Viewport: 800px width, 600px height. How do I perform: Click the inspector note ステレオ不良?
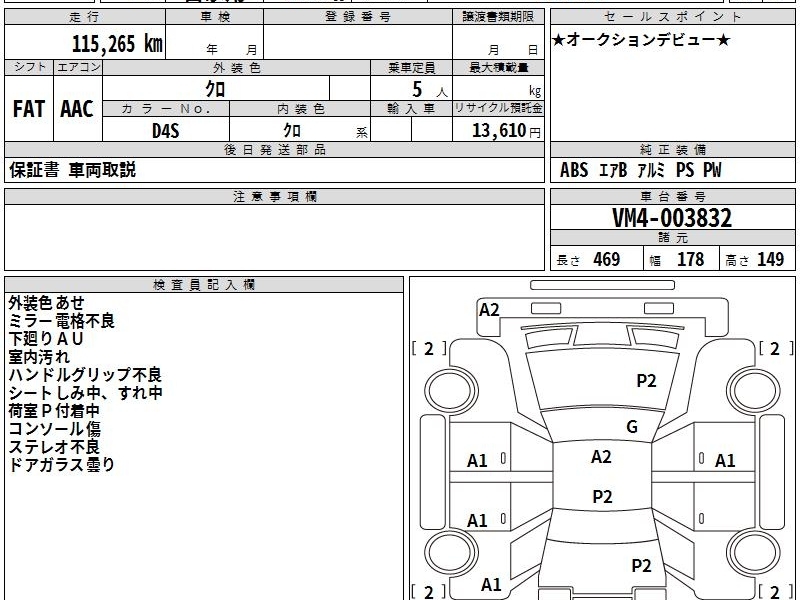pos(54,446)
